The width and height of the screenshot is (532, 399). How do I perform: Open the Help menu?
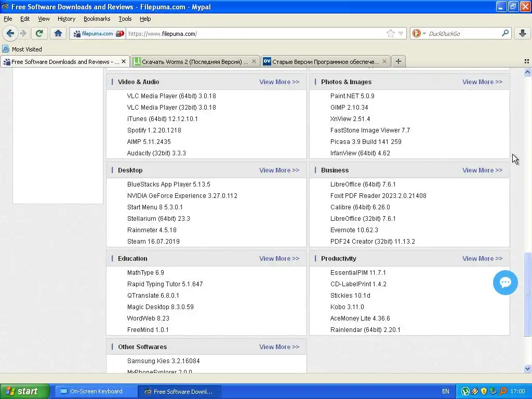pos(145,19)
